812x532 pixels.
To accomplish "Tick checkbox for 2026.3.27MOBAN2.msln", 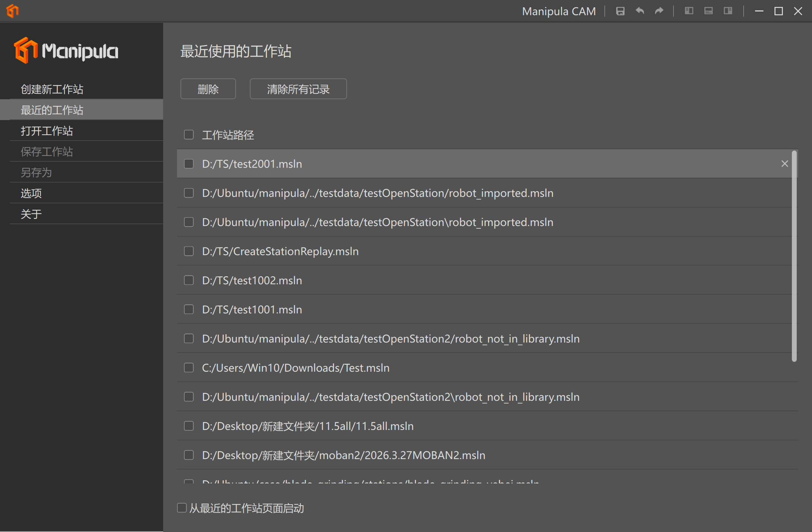I will pyautogui.click(x=189, y=455).
